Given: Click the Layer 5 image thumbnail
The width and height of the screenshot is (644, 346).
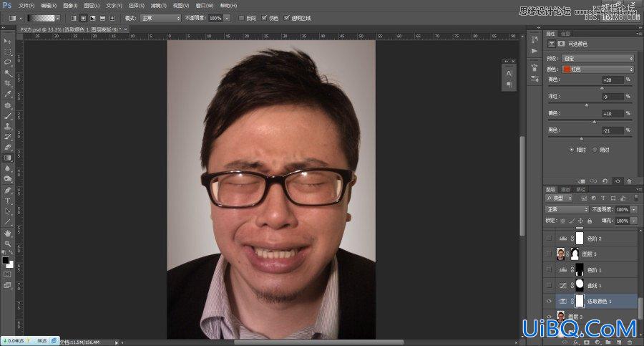Looking at the screenshot, I should tap(560, 254).
